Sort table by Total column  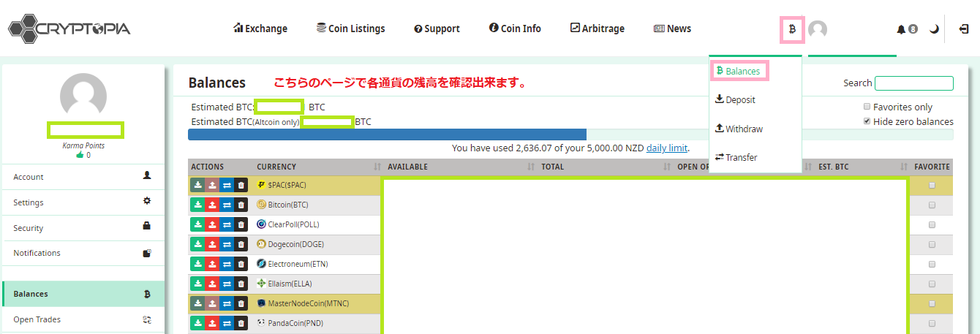606,167
